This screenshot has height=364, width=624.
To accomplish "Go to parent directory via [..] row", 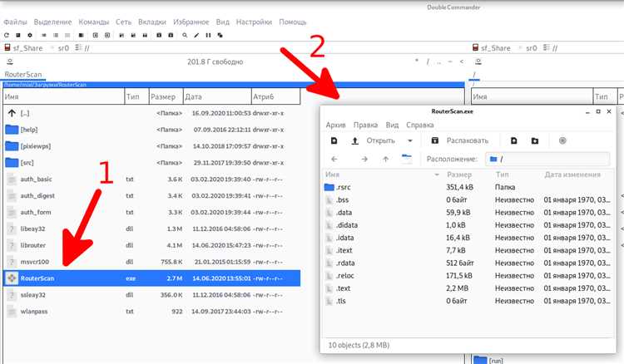I will pyautogui.click(x=151, y=113).
